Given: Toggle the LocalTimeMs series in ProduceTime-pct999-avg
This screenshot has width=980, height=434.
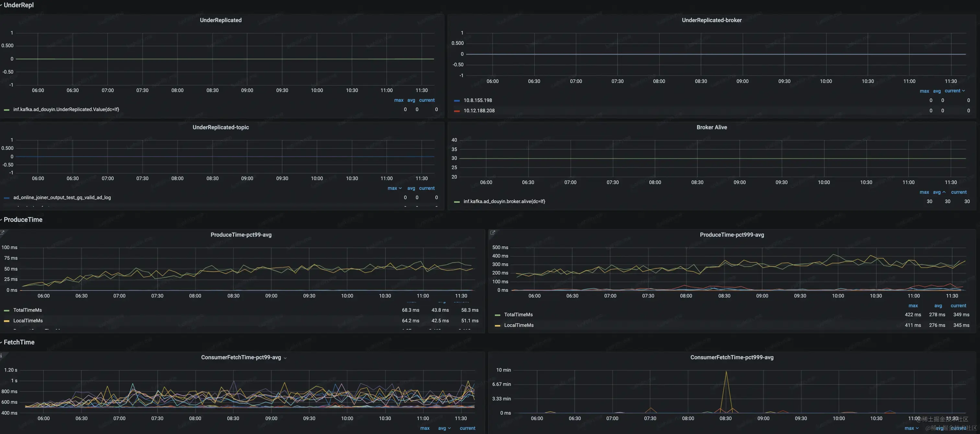Looking at the screenshot, I should [519, 325].
